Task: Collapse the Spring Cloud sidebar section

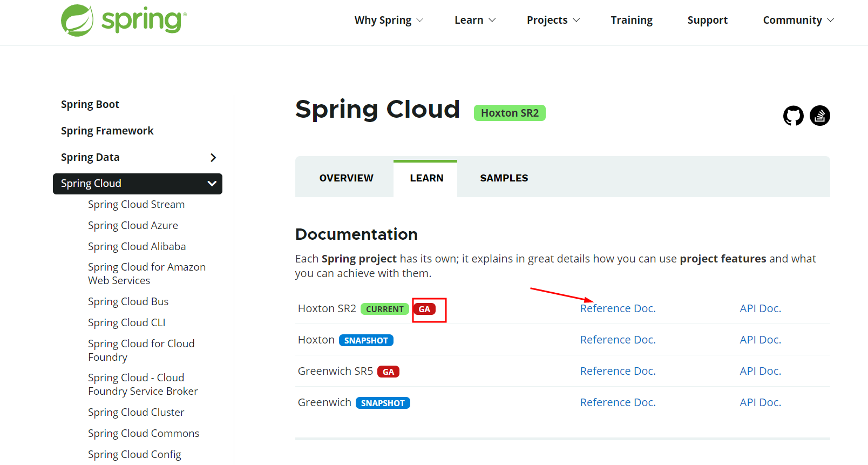Action: pos(212,184)
